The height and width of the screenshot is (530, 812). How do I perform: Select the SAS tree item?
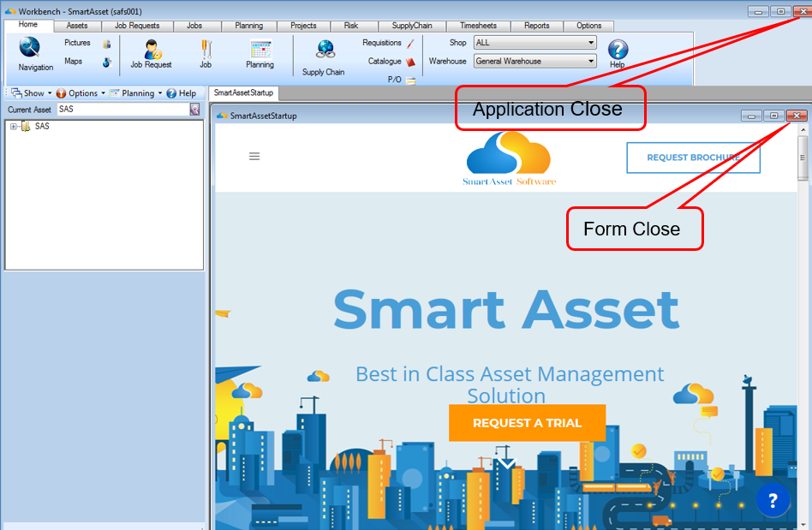coord(42,126)
